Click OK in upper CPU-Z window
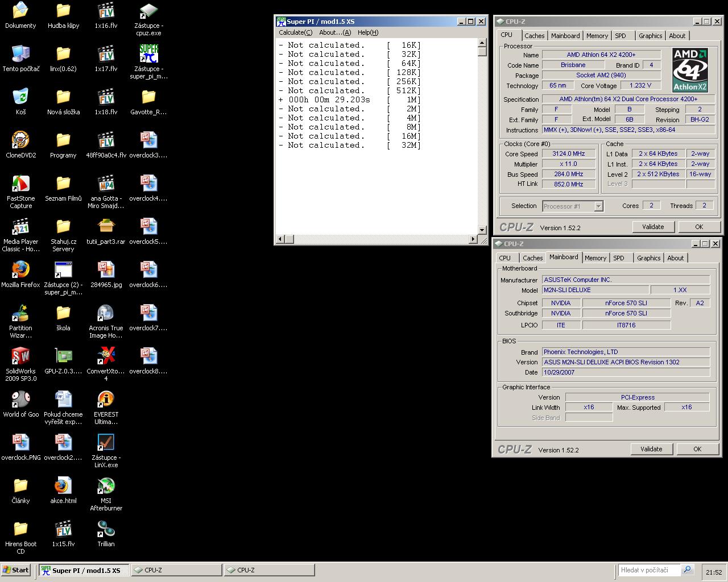 [x=699, y=227]
